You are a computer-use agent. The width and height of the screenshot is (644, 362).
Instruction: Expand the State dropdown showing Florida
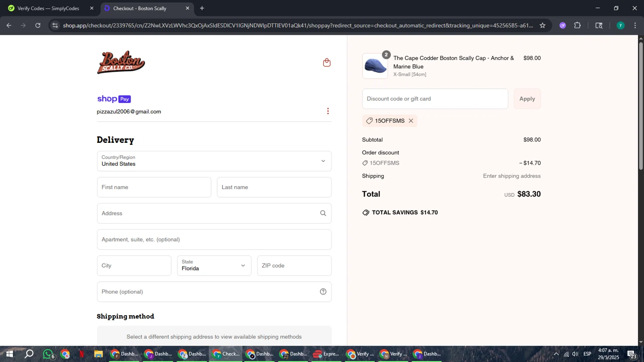pos(214,265)
